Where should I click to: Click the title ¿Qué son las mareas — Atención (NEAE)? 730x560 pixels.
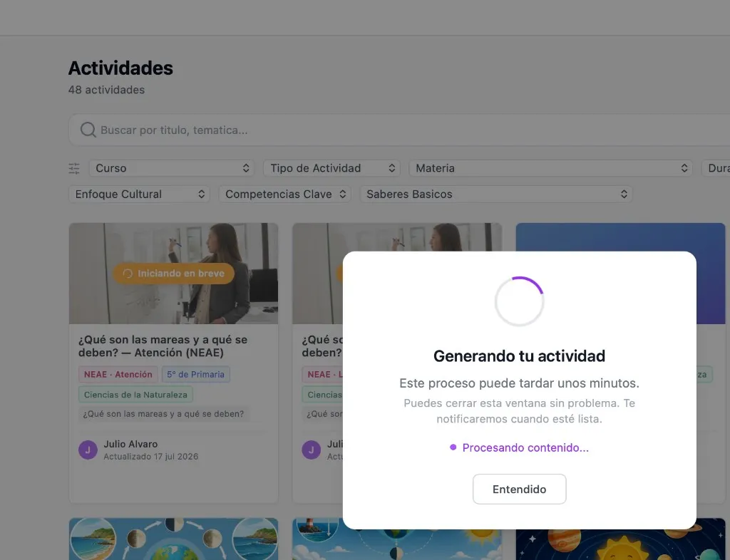tap(163, 346)
